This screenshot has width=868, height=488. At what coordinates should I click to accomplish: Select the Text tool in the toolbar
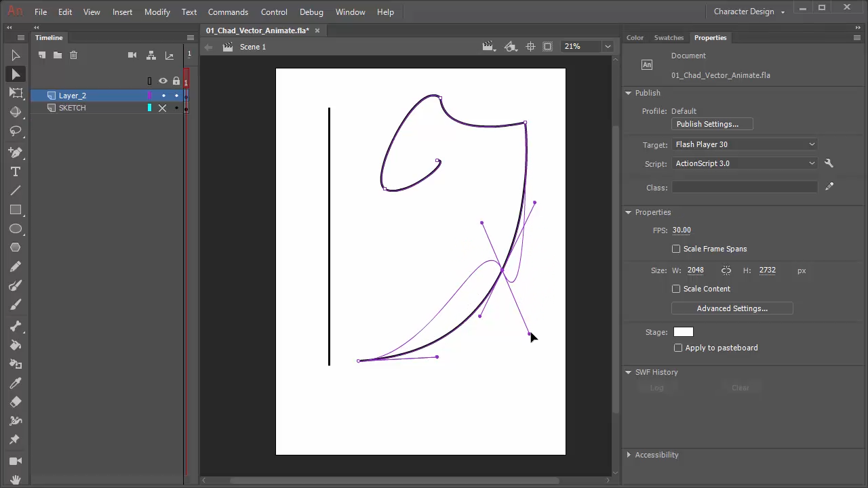[x=16, y=172]
